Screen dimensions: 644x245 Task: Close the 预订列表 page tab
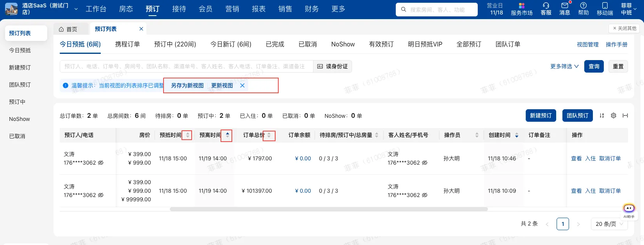coord(141,29)
